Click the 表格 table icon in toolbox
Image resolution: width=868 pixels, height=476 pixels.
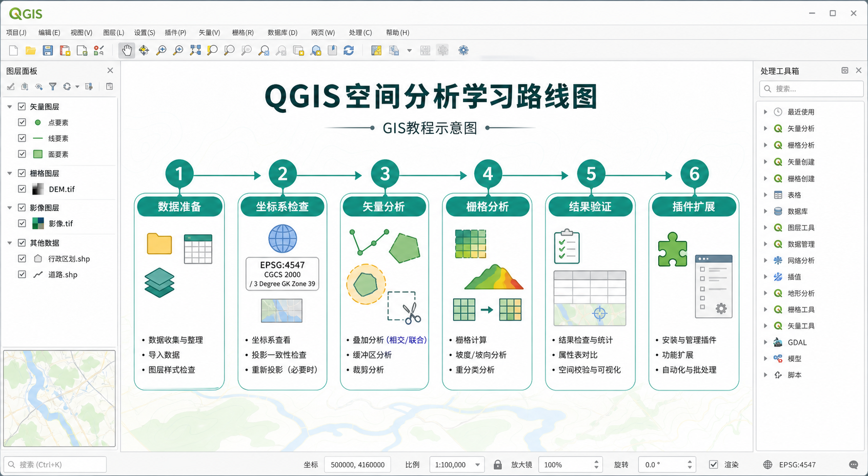pos(778,195)
